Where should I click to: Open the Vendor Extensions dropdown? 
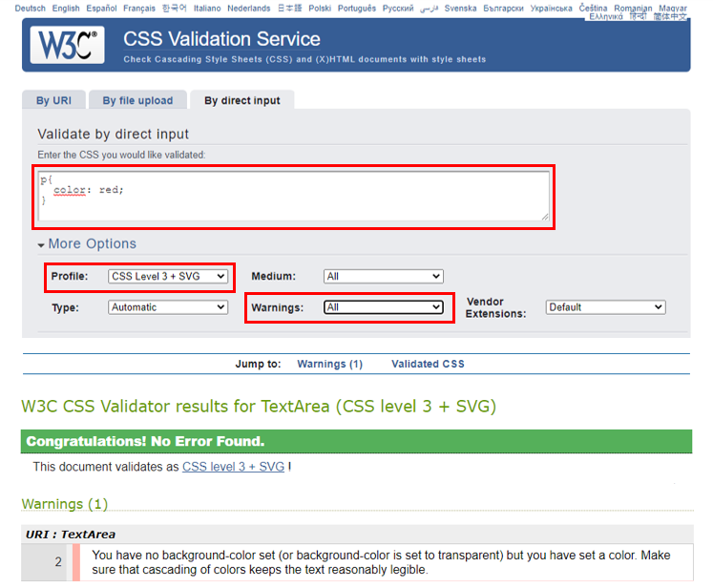point(605,307)
